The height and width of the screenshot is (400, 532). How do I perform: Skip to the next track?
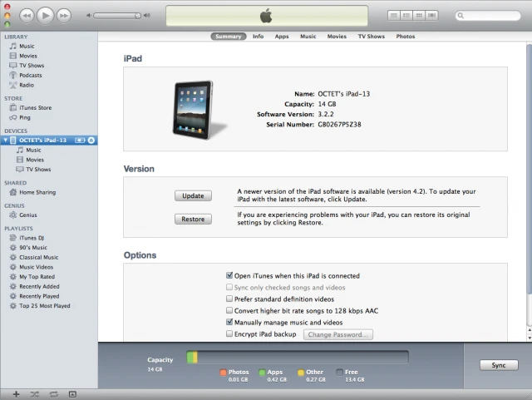click(64, 16)
